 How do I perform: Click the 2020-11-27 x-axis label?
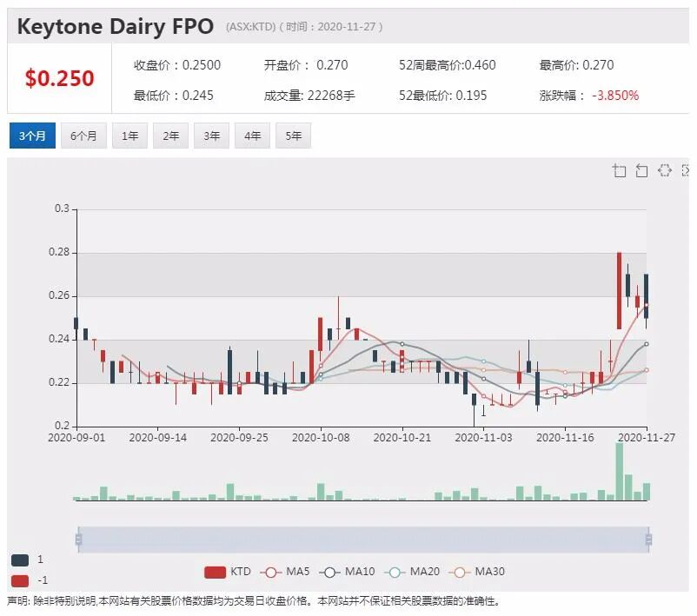(647, 438)
